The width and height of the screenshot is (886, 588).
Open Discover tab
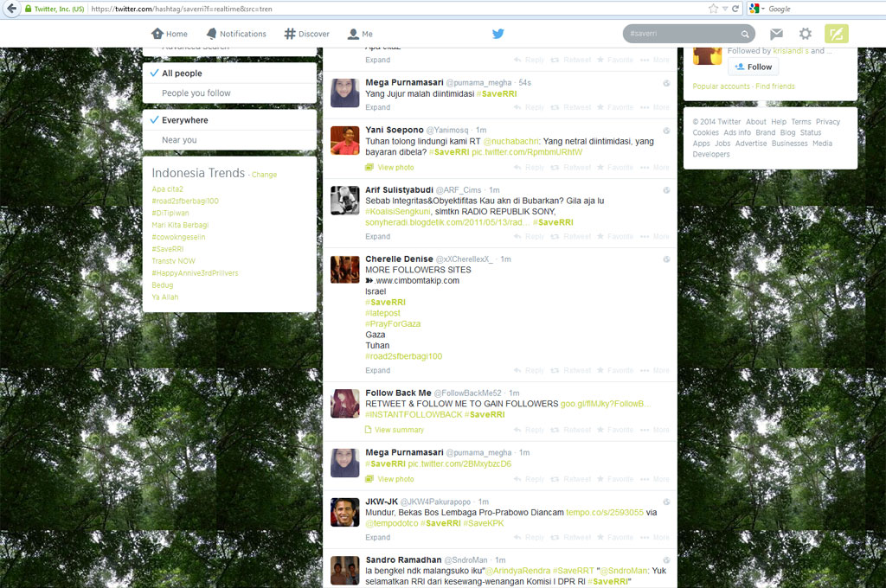[x=307, y=34]
